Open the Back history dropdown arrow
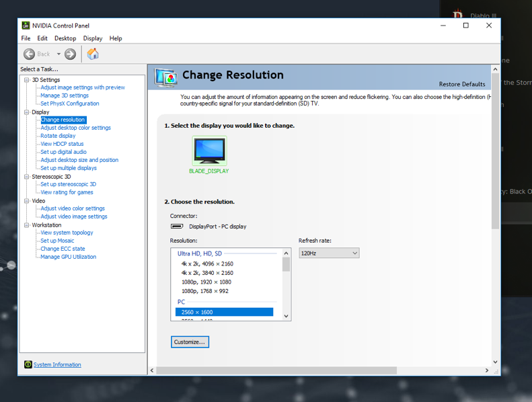532x402 pixels. point(59,54)
